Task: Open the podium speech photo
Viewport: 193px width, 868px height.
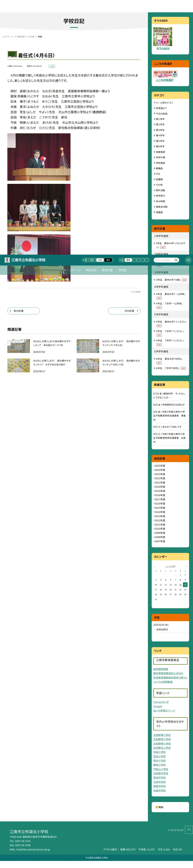Action: [39, 157]
